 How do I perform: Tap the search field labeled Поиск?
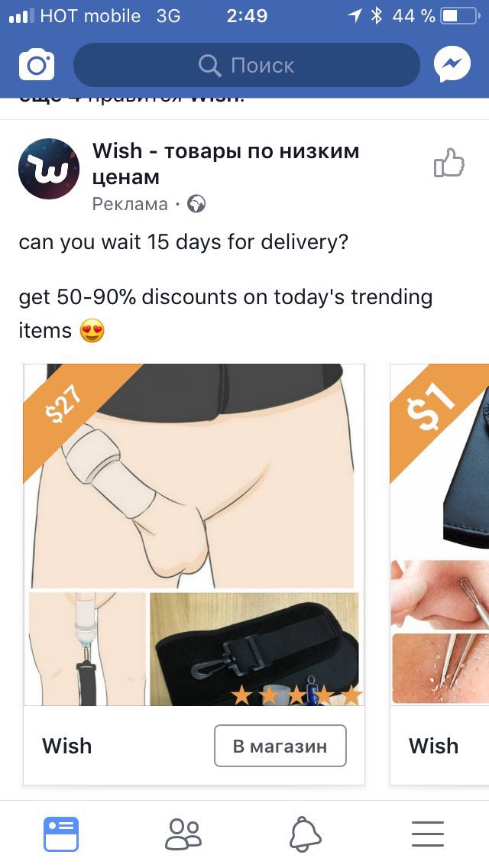pyautogui.click(x=247, y=65)
